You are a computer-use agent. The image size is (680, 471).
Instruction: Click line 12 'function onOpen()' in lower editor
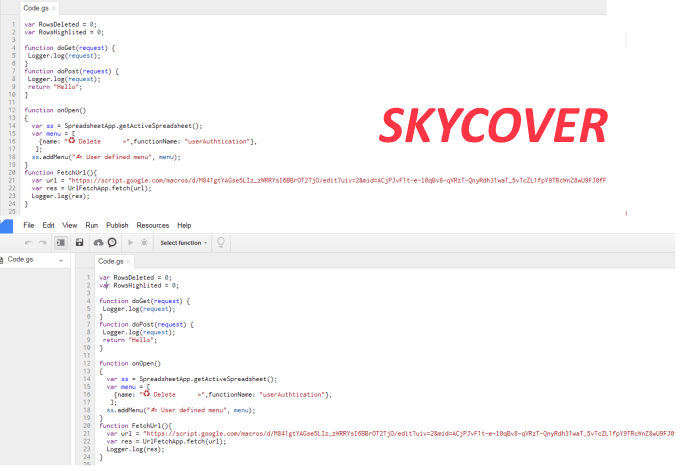click(130, 363)
